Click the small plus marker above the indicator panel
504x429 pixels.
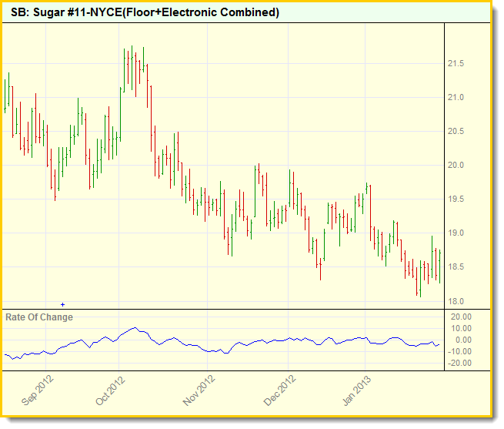coord(63,305)
